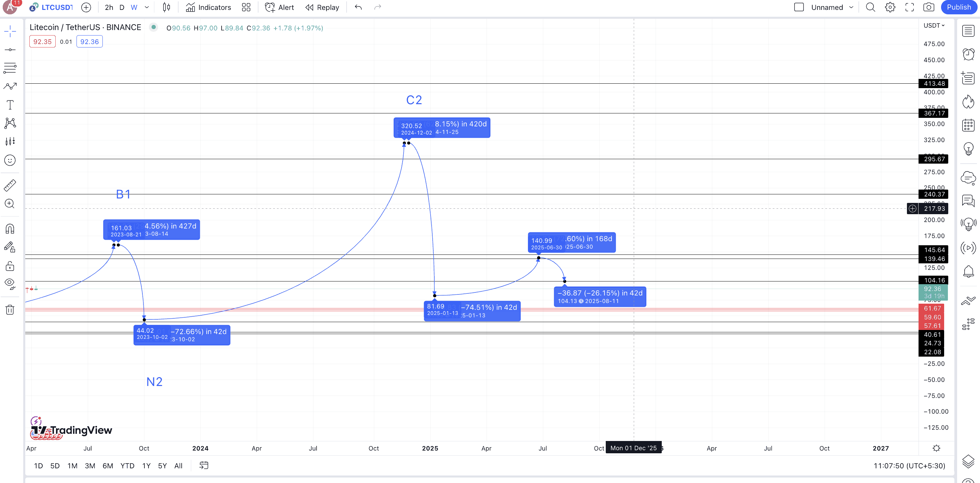Toggle Lock all drawings
Screen dimensions: 980x483
point(10,266)
